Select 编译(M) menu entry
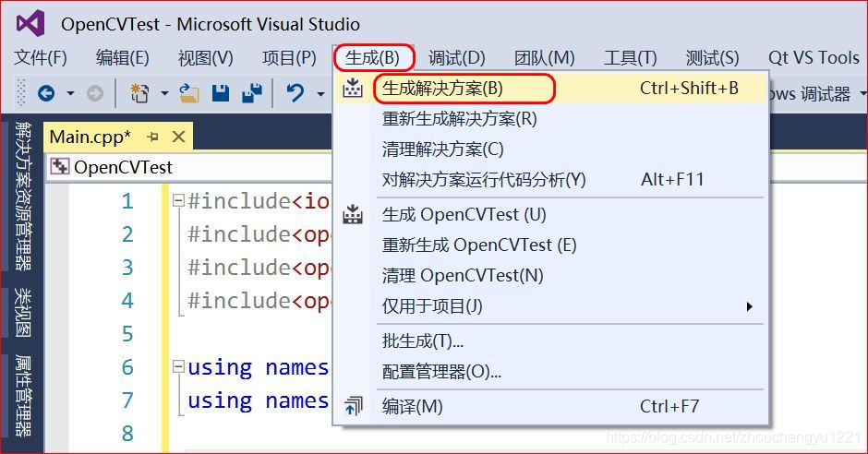Viewport: 868px width, 454px height. pyautogui.click(x=550, y=406)
